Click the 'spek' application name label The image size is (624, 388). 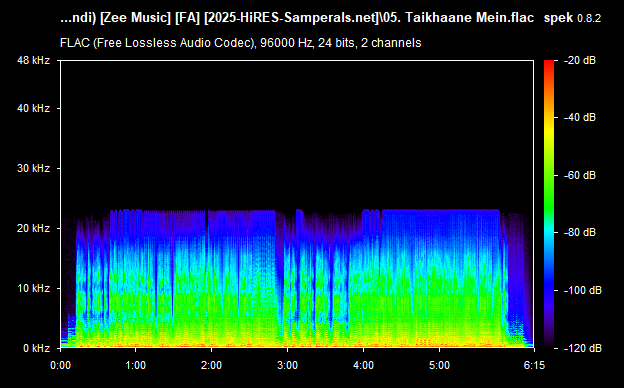pyautogui.click(x=558, y=18)
